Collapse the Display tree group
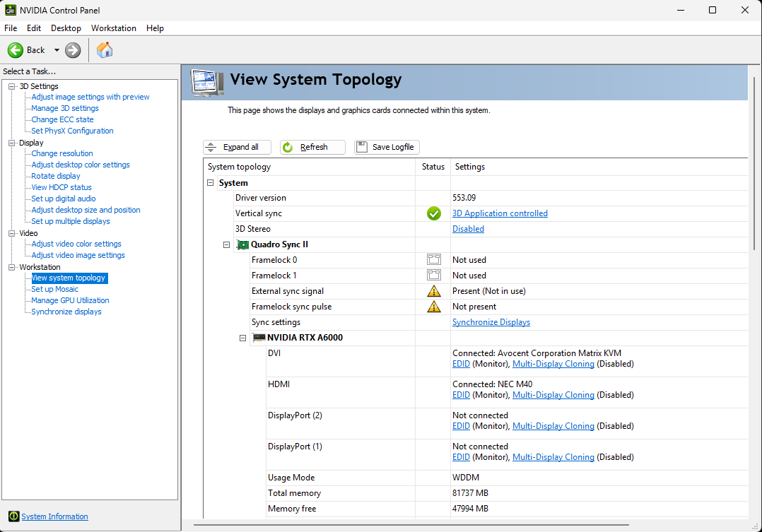762x532 pixels. [x=11, y=143]
